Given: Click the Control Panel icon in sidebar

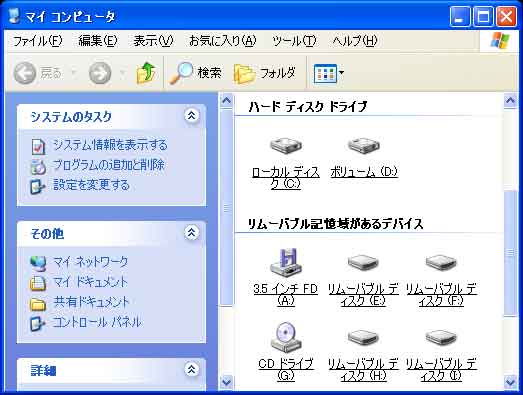Looking at the screenshot, I should tap(37, 323).
